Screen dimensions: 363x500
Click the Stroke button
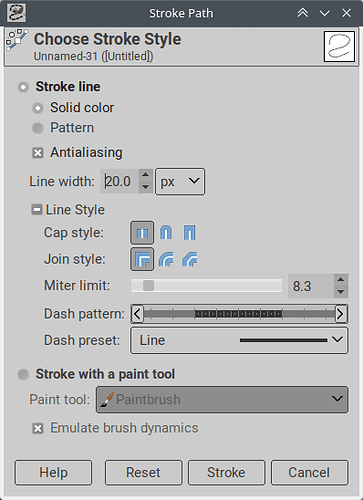[x=226, y=473]
